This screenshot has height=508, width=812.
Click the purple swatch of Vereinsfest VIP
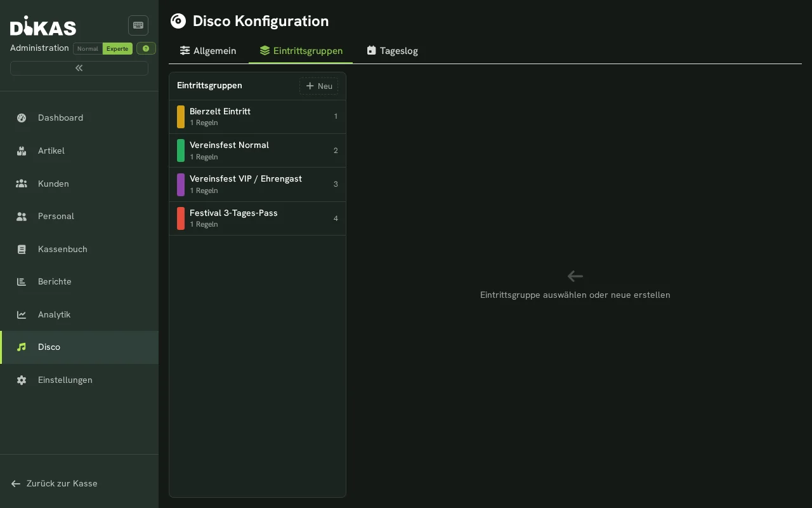[x=181, y=185]
